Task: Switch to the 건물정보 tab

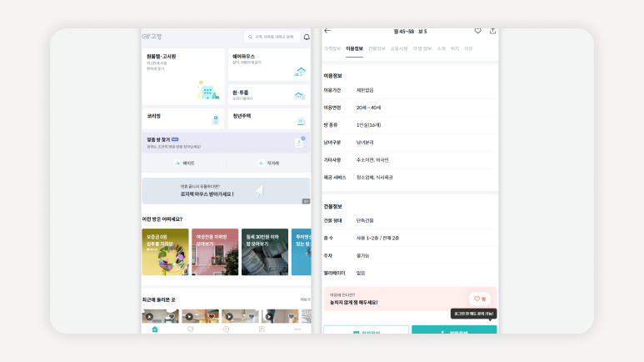Action: pyautogui.click(x=377, y=48)
